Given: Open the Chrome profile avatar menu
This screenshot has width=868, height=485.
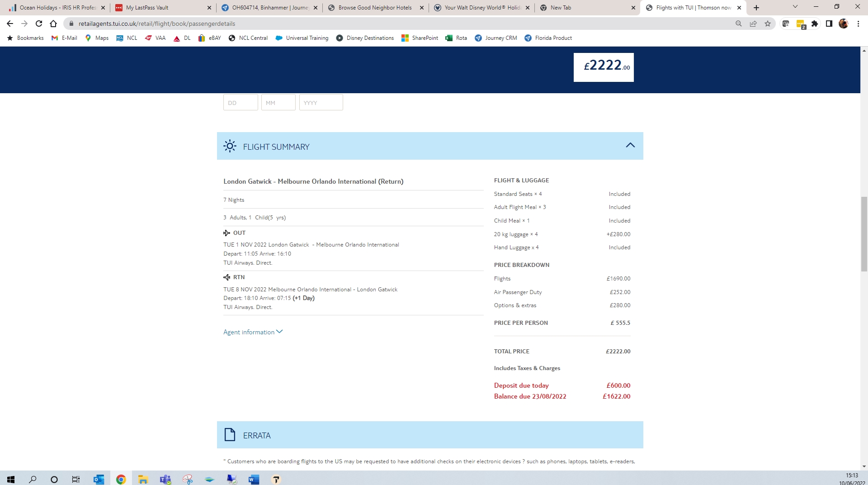Looking at the screenshot, I should [844, 24].
